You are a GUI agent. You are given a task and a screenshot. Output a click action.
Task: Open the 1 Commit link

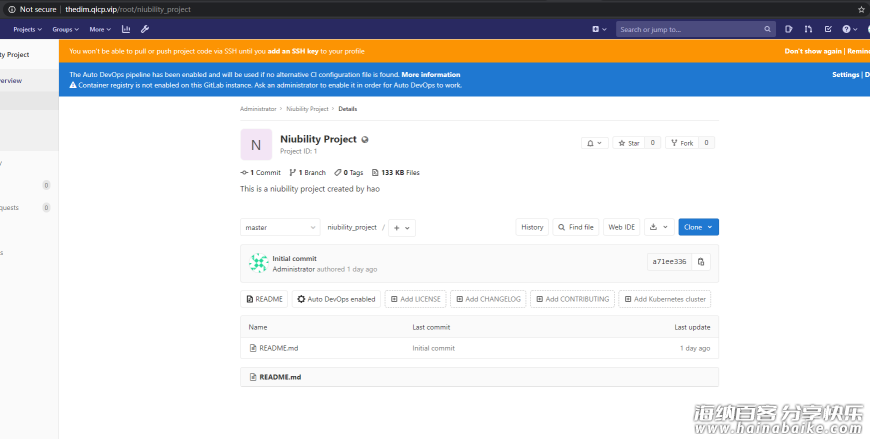(261, 173)
